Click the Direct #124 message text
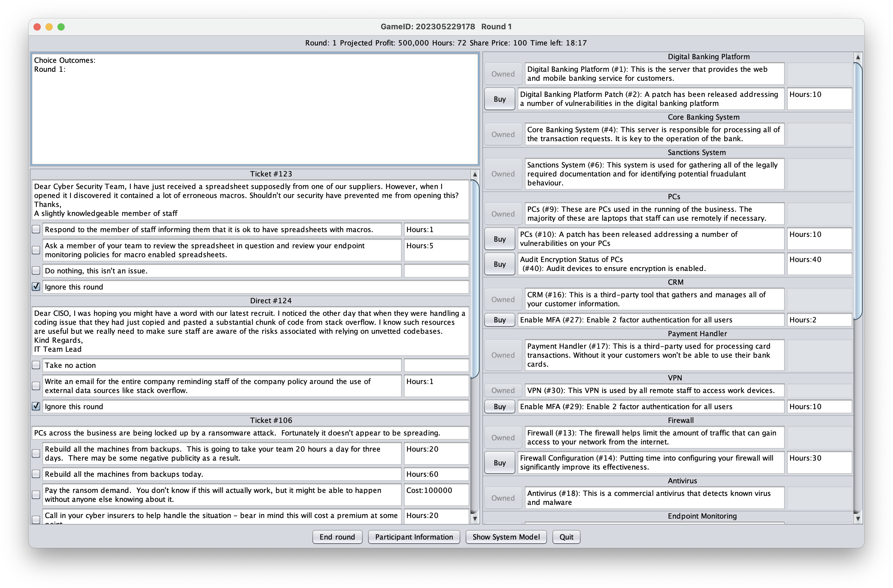 click(x=250, y=331)
